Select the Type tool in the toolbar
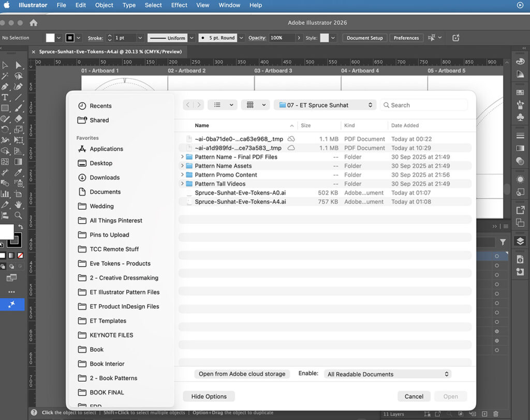The height and width of the screenshot is (420, 530). pyautogui.click(x=5, y=97)
